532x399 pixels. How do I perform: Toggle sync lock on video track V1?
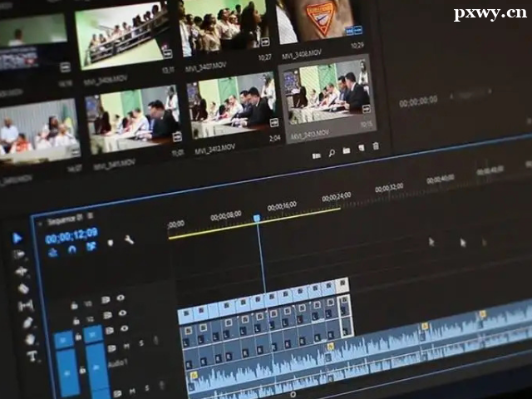110,330
